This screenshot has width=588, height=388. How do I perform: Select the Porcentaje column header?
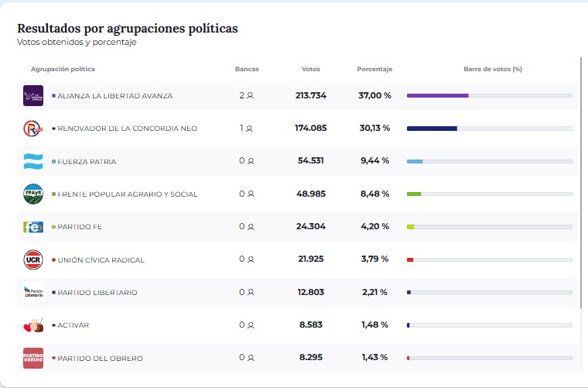point(374,69)
